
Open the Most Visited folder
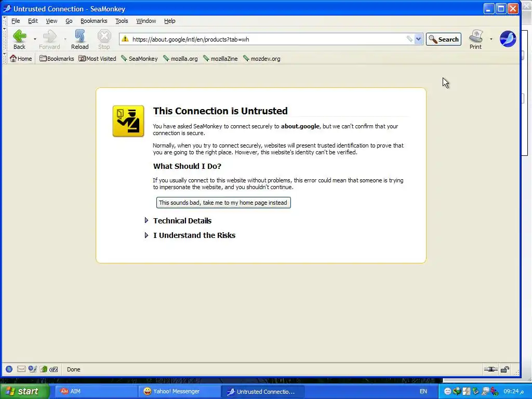coord(97,59)
